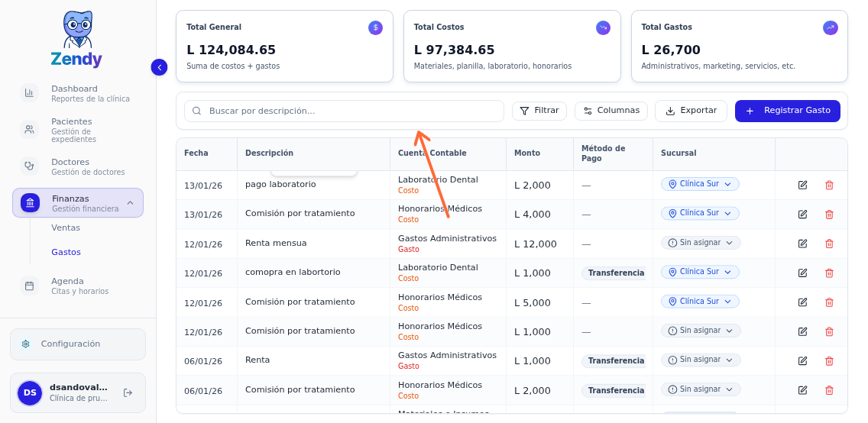Expand the 'Sin asignar' dropdown for Renta mensua

[700, 243]
